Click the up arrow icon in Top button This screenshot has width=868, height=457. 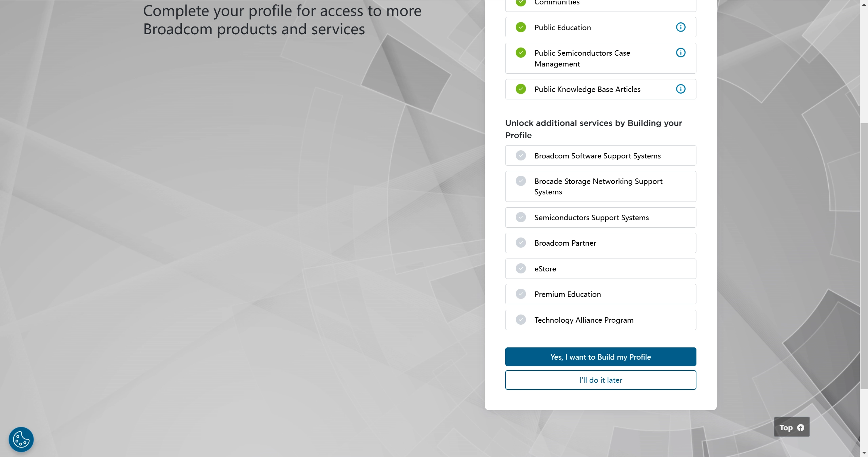click(801, 427)
